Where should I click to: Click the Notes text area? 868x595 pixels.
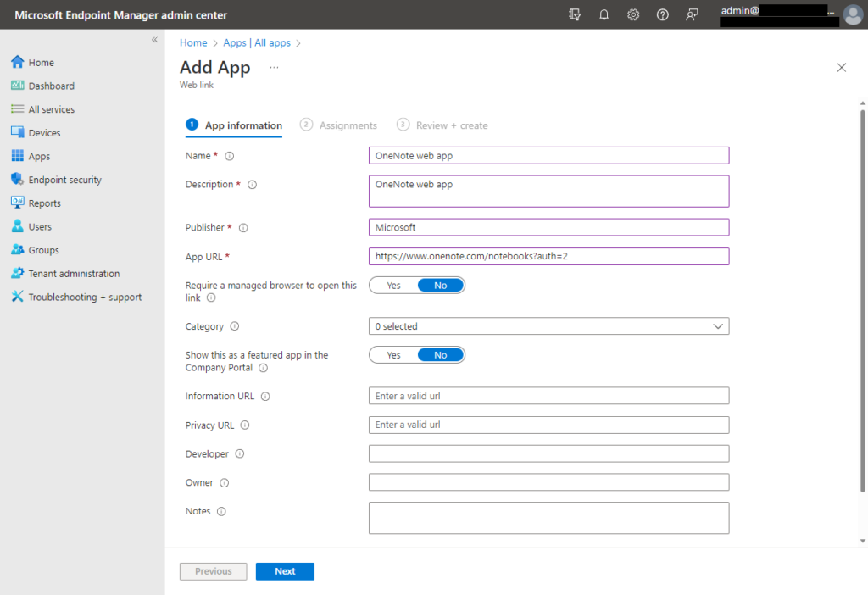pos(548,518)
